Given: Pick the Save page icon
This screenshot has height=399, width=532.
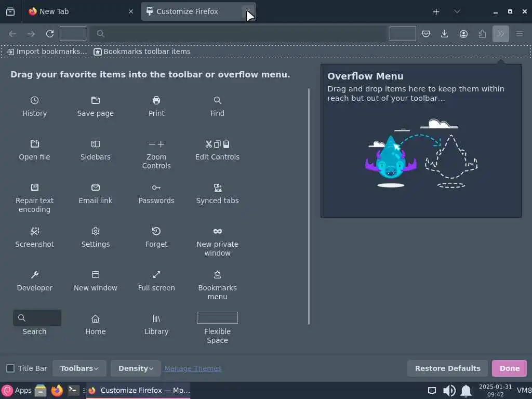Looking at the screenshot, I should [x=96, y=100].
